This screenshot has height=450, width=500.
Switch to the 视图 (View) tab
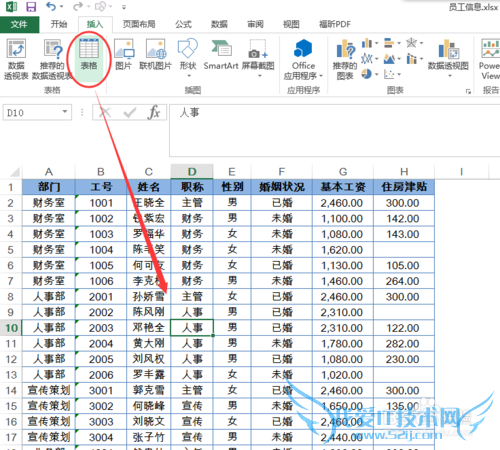coord(291,24)
